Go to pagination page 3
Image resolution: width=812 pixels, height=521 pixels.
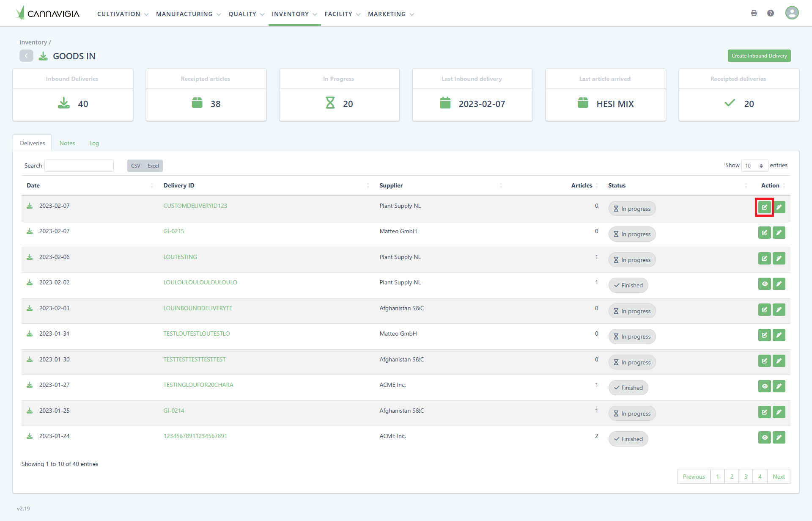(746, 477)
